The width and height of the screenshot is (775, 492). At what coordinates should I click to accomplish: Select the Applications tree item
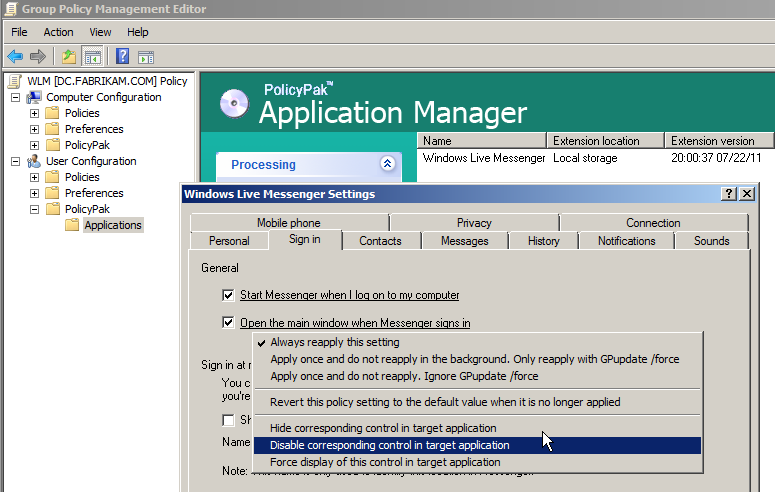pos(112,225)
